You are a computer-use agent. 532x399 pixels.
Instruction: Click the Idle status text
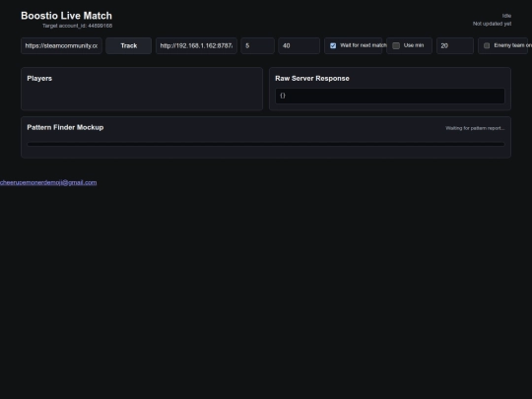[x=506, y=16]
